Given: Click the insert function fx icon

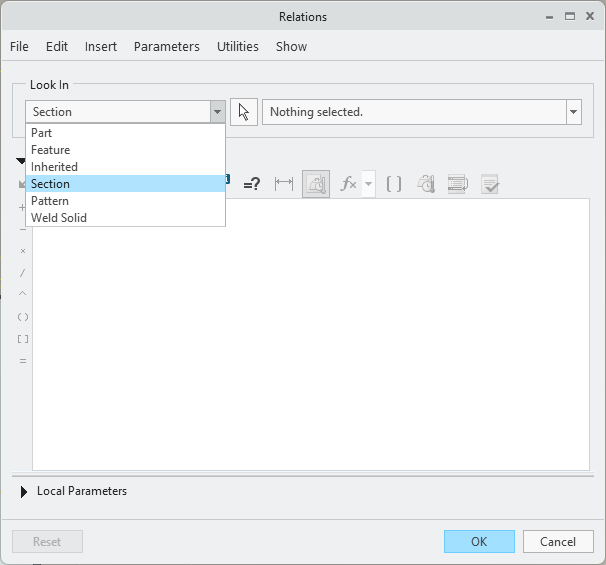Looking at the screenshot, I should (x=348, y=184).
